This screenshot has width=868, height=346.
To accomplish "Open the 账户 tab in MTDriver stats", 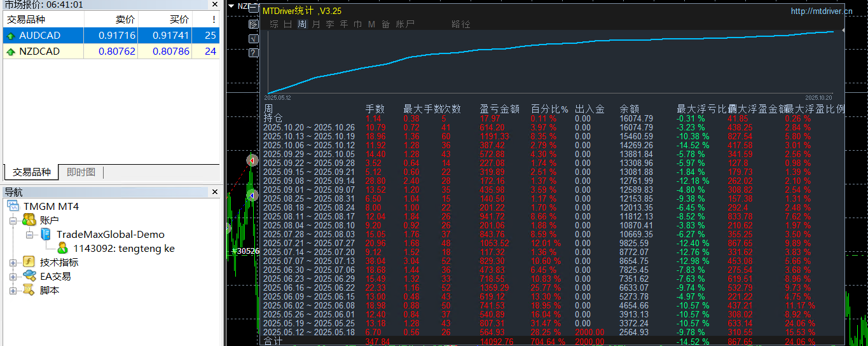I will click(405, 24).
